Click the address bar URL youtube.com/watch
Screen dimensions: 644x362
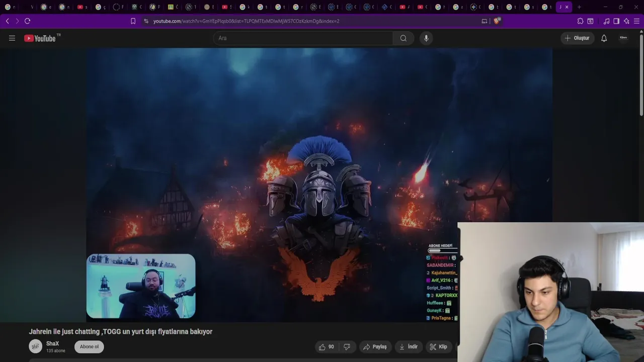[x=246, y=21]
